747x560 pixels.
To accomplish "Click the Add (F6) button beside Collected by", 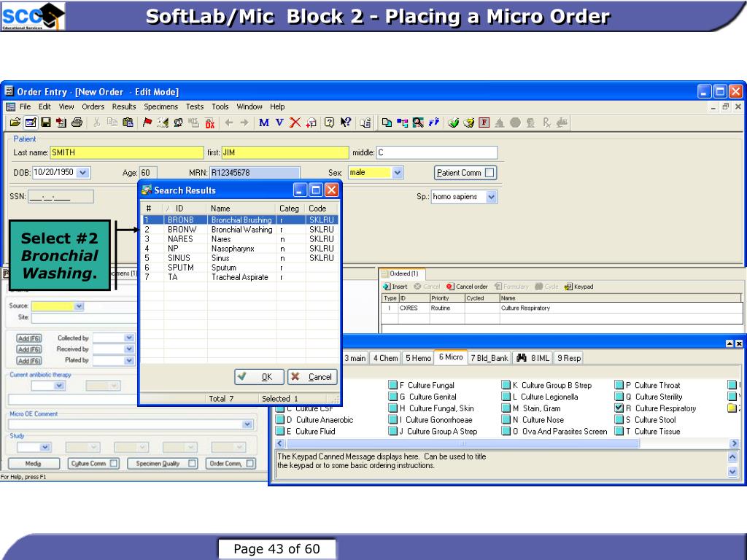I will pos(29,338).
